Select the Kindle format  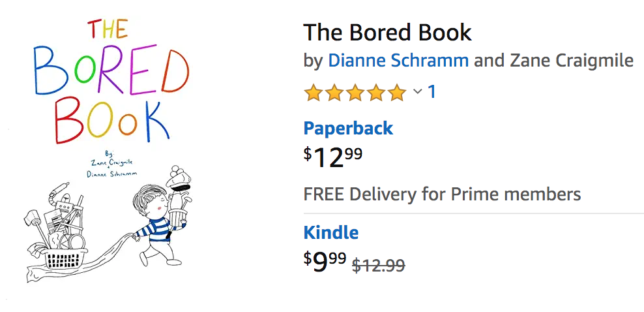click(x=331, y=232)
